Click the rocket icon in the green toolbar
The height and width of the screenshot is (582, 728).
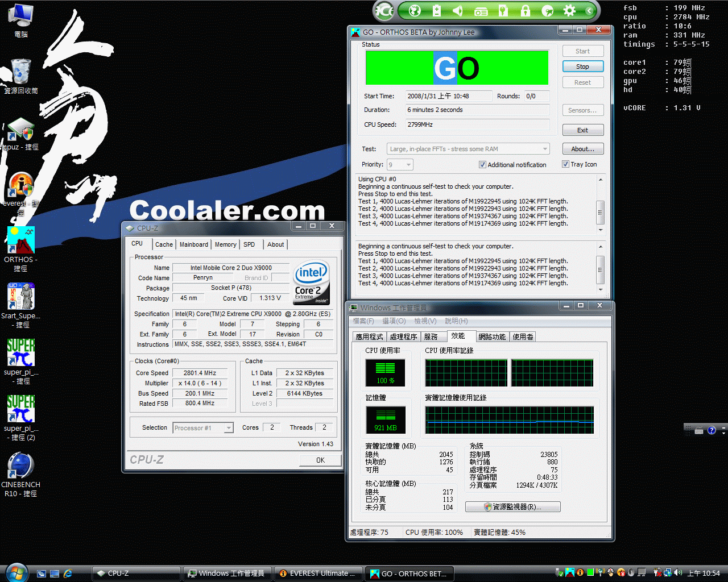pos(548,10)
